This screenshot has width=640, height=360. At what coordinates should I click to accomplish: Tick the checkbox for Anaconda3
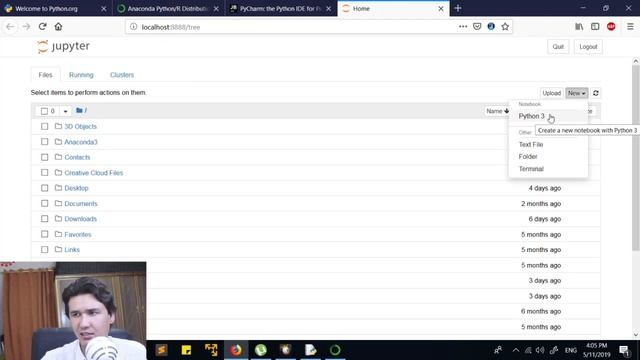[44, 142]
